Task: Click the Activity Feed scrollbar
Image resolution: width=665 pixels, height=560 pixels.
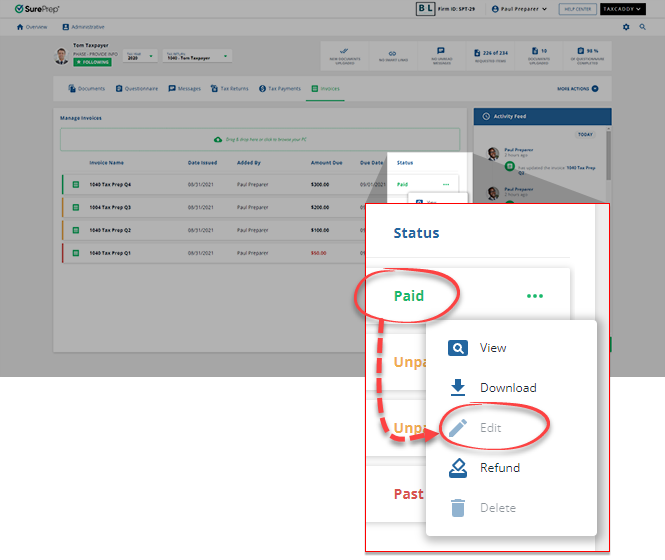Action: pos(609,155)
